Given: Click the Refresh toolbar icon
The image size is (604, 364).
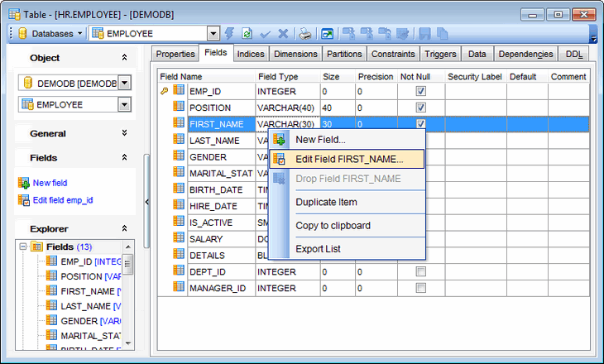Looking at the screenshot, I should point(247,34).
